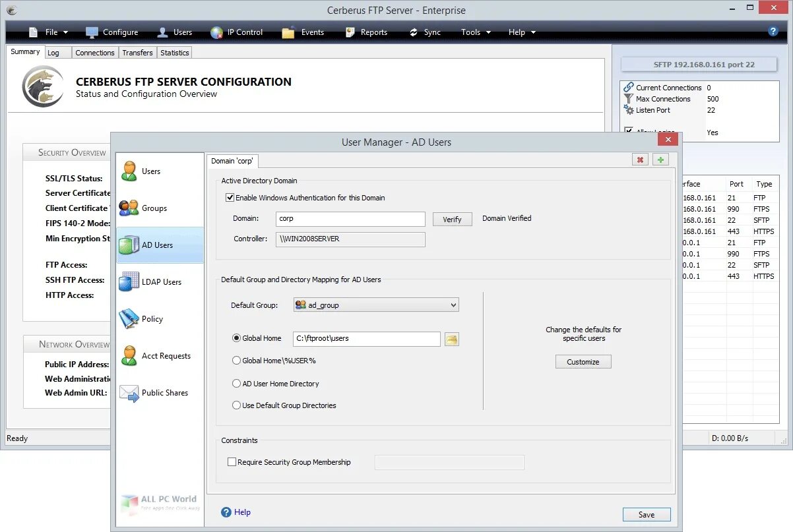Click the Domain text field
793x532 pixels.
[350, 218]
